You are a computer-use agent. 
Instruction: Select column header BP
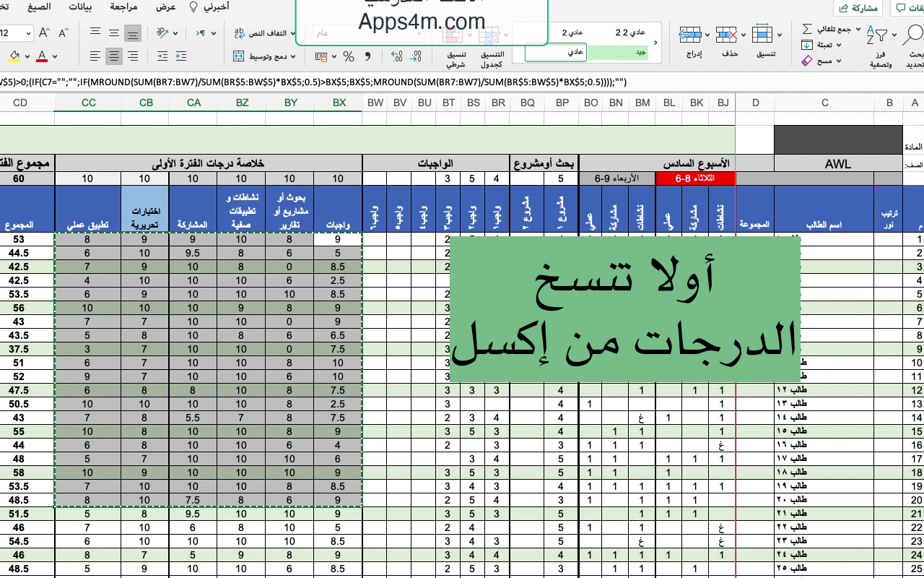[x=562, y=103]
